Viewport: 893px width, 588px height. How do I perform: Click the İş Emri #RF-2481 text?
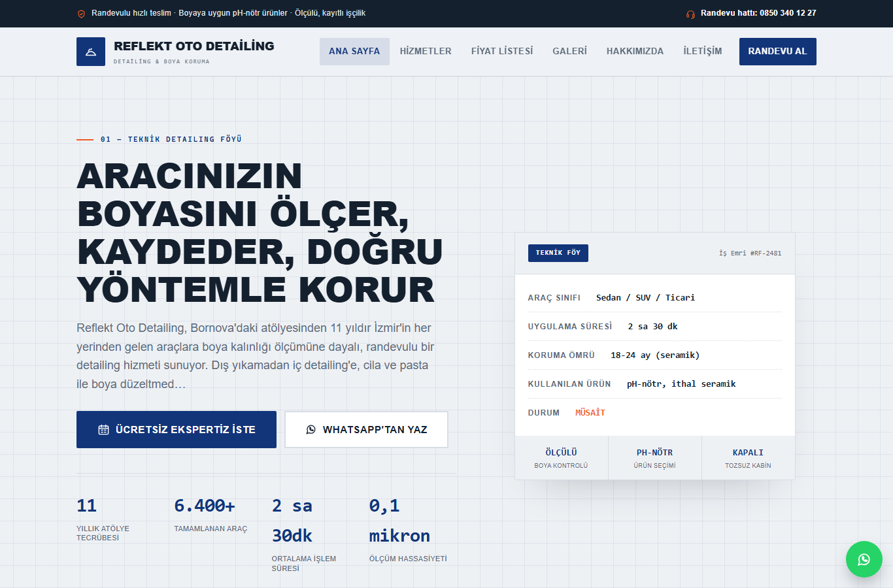click(x=750, y=253)
